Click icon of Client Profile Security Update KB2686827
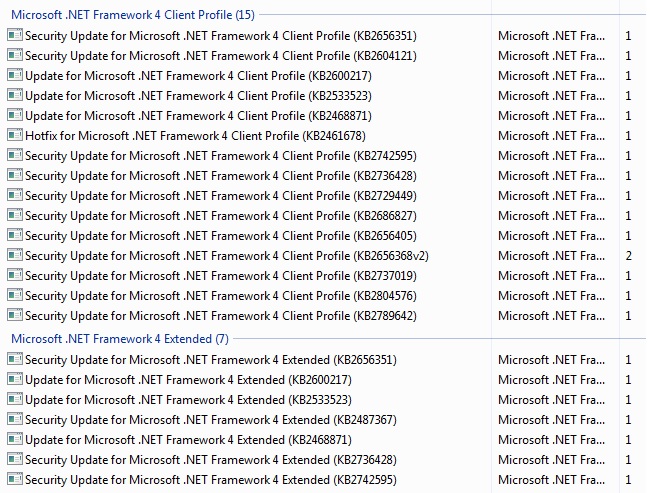Screen dimensions: 650x493 click(x=15, y=215)
